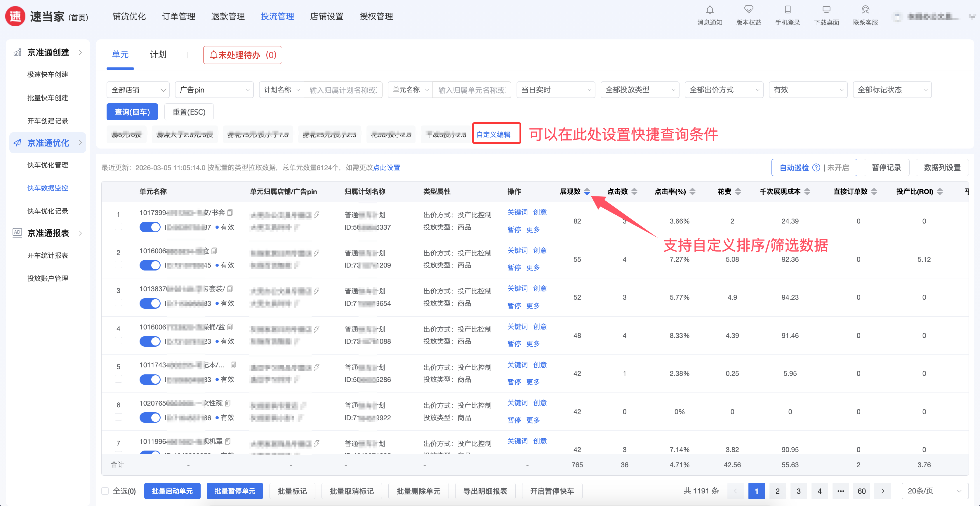The height and width of the screenshot is (506, 980).
Task: Click the 消息通知 bell icon
Action: tap(710, 10)
